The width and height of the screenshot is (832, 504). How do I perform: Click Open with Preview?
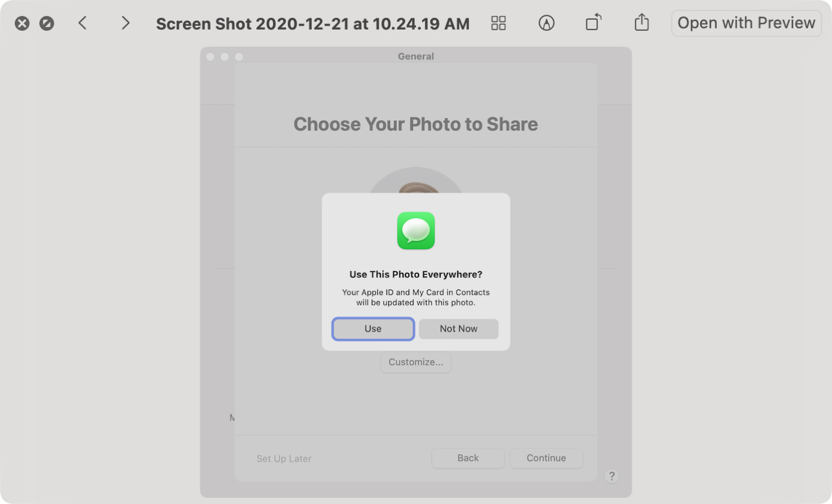(x=746, y=23)
